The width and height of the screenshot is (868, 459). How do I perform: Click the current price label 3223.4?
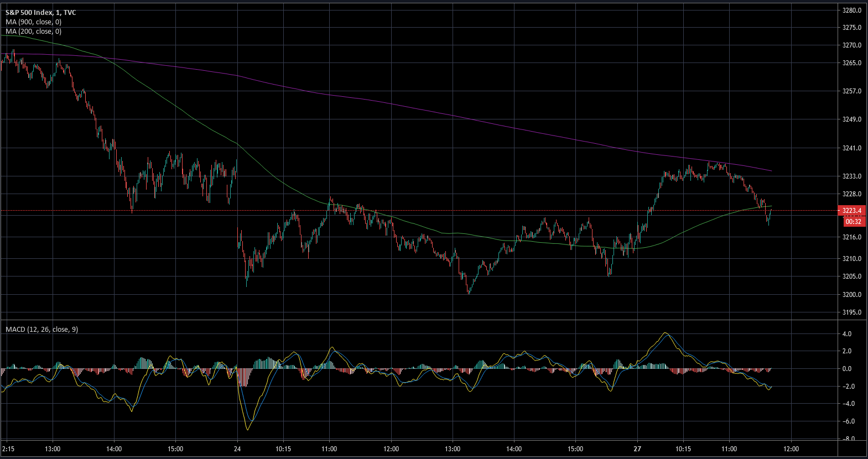[852, 211]
